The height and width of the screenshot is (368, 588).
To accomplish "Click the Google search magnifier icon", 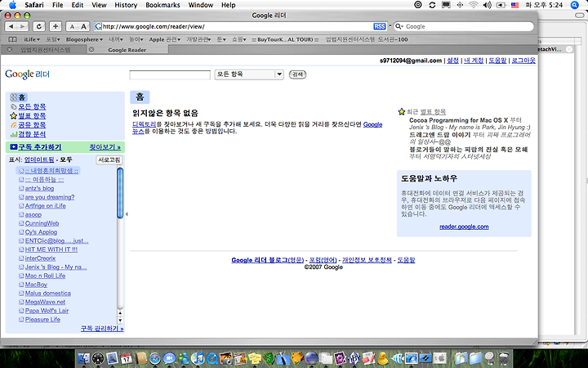I will tap(399, 26).
